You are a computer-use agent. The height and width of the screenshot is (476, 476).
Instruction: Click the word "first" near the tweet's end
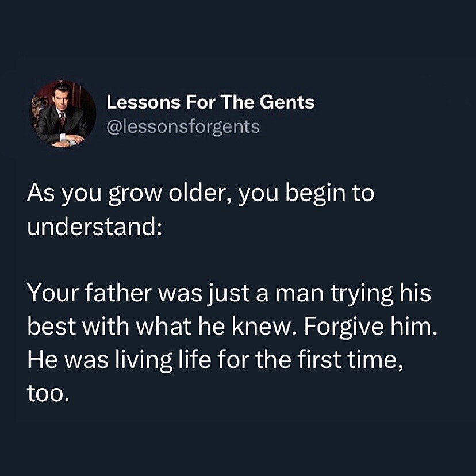coord(319,359)
